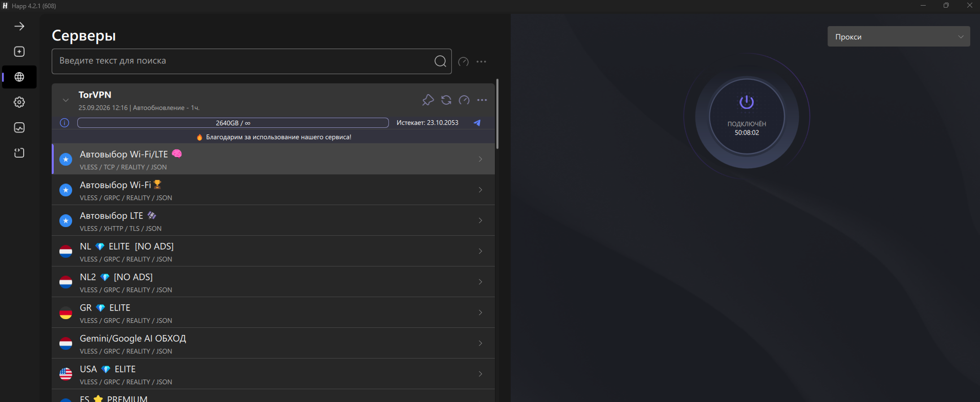The height and width of the screenshot is (402, 980).
Task: Select the NL2 [NO ADS] server
Action: click(x=273, y=282)
